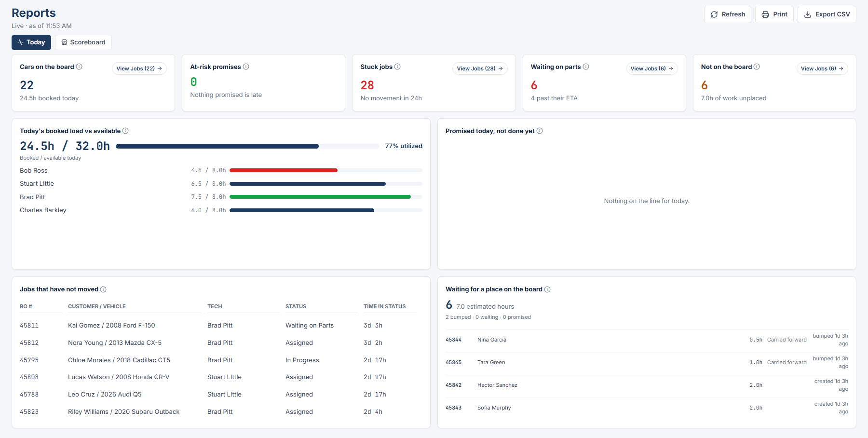Click RO number 45823
The width and height of the screenshot is (868, 438).
point(29,412)
